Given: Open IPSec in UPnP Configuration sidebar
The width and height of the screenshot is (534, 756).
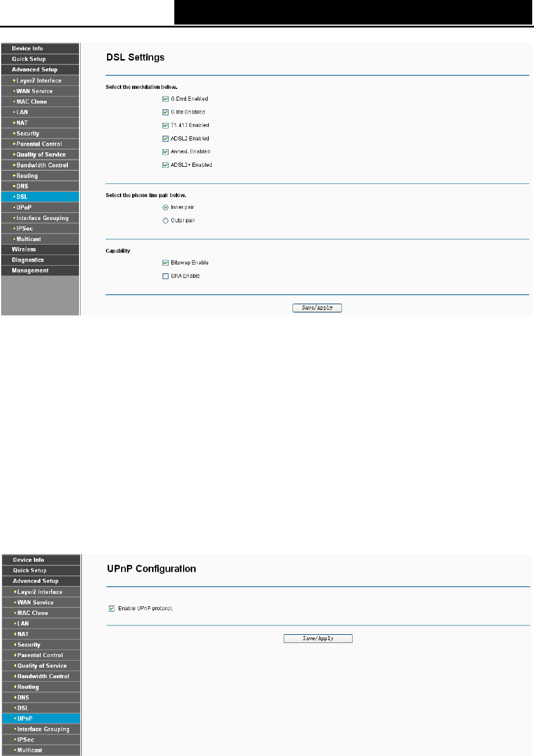Looking at the screenshot, I should tap(40, 740).
